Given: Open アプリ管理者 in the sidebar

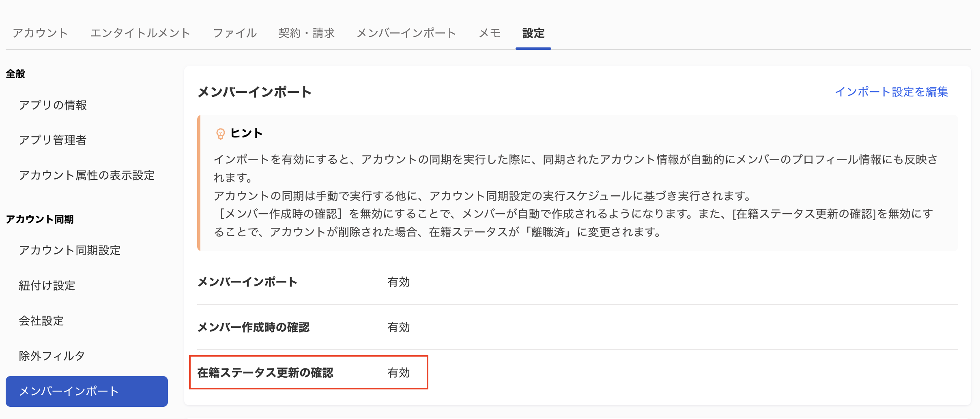Looking at the screenshot, I should tap(53, 140).
